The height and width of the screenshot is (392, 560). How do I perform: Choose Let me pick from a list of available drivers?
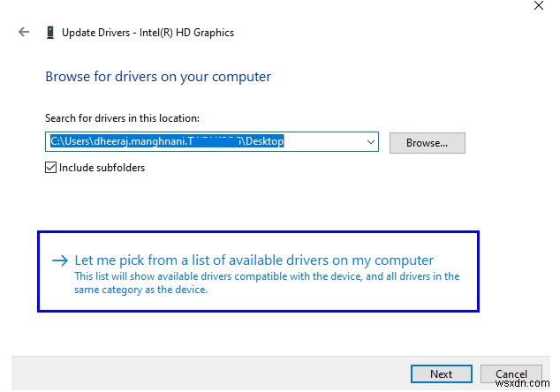point(258,272)
